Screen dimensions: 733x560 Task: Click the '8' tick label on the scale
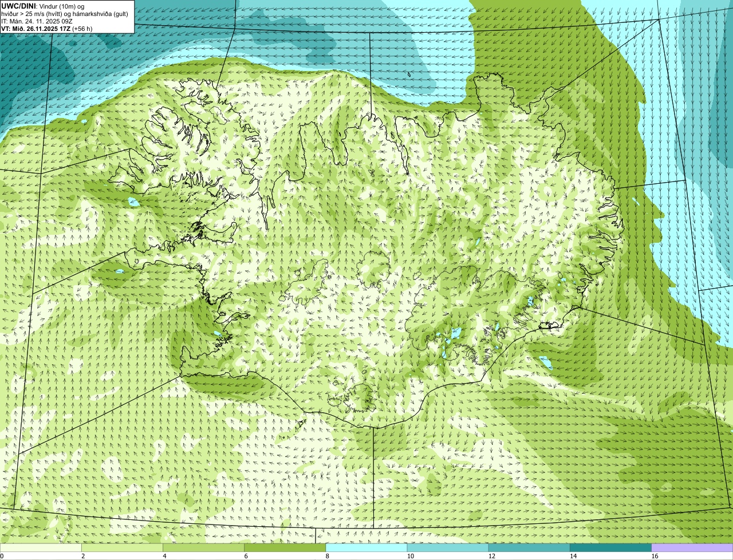click(327, 556)
